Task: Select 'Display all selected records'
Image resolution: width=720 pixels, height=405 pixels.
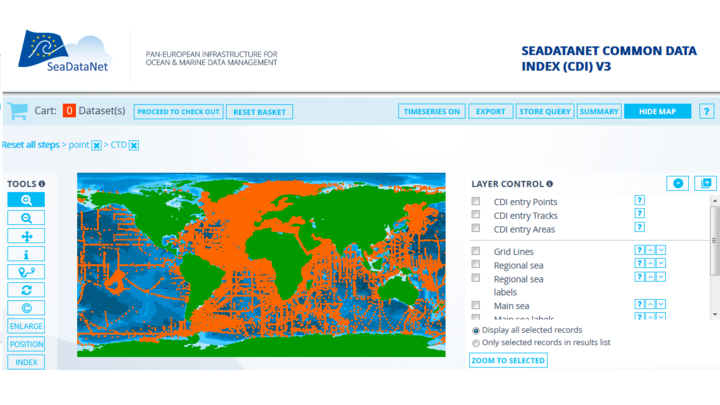Action: pos(476,331)
